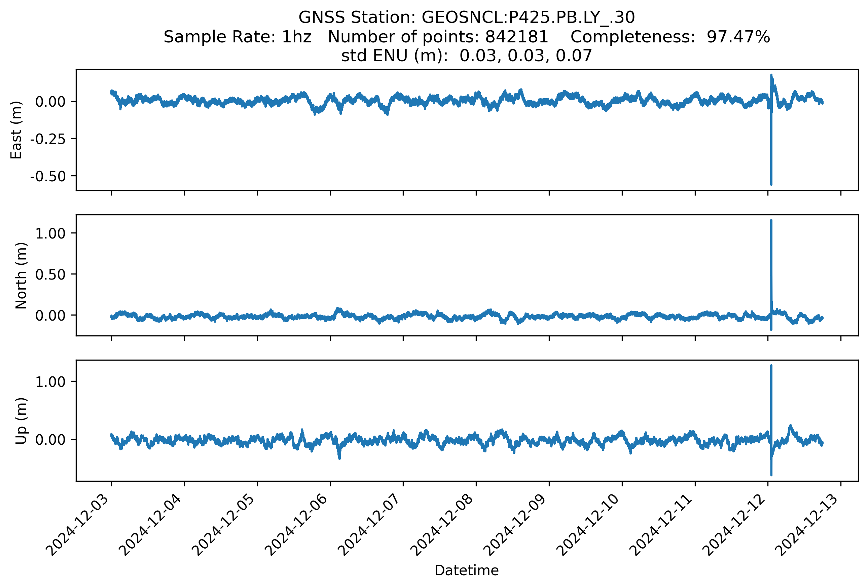Click the Datetime x-axis label
This screenshot has height=588, width=868.
467,571
